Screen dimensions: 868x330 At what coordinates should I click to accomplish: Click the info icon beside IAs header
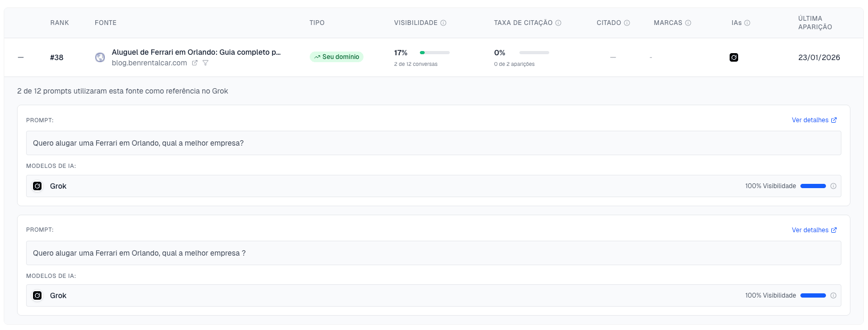click(x=747, y=23)
